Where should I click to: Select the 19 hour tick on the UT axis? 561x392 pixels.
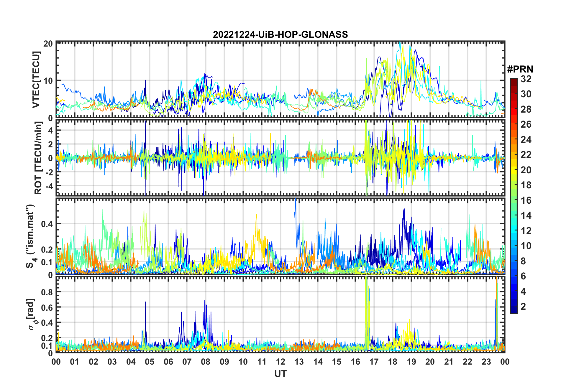[411, 362]
